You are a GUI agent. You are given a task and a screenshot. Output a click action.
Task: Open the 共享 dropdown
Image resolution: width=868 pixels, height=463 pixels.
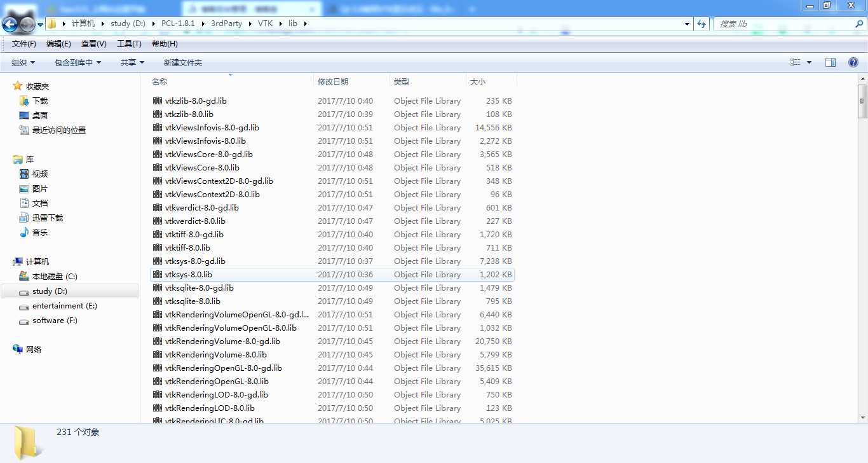click(133, 62)
